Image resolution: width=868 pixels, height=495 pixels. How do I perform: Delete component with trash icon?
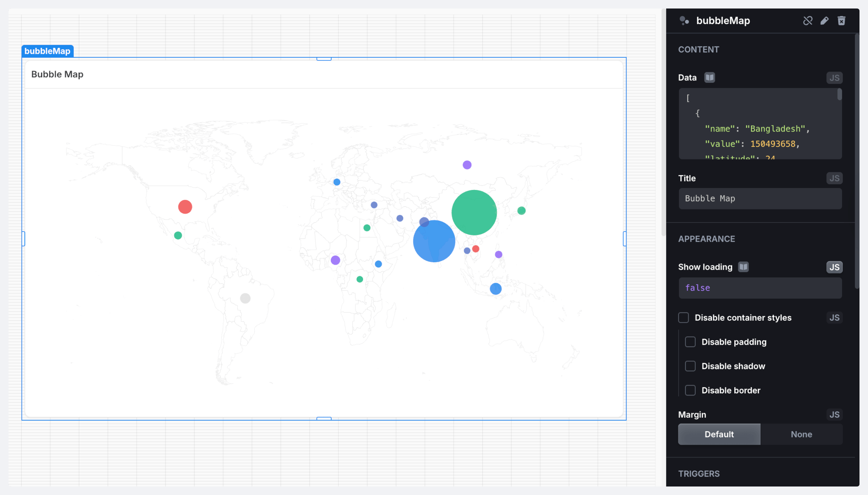point(841,21)
